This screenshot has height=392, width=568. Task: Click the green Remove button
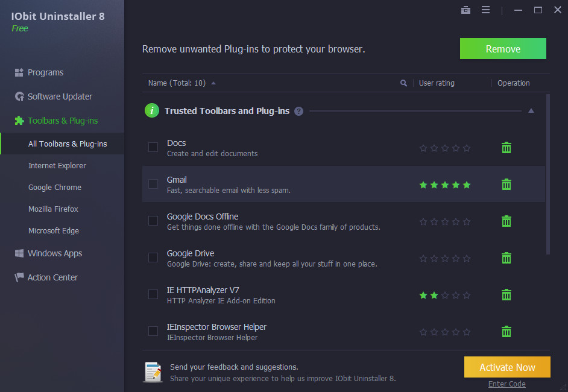point(503,48)
